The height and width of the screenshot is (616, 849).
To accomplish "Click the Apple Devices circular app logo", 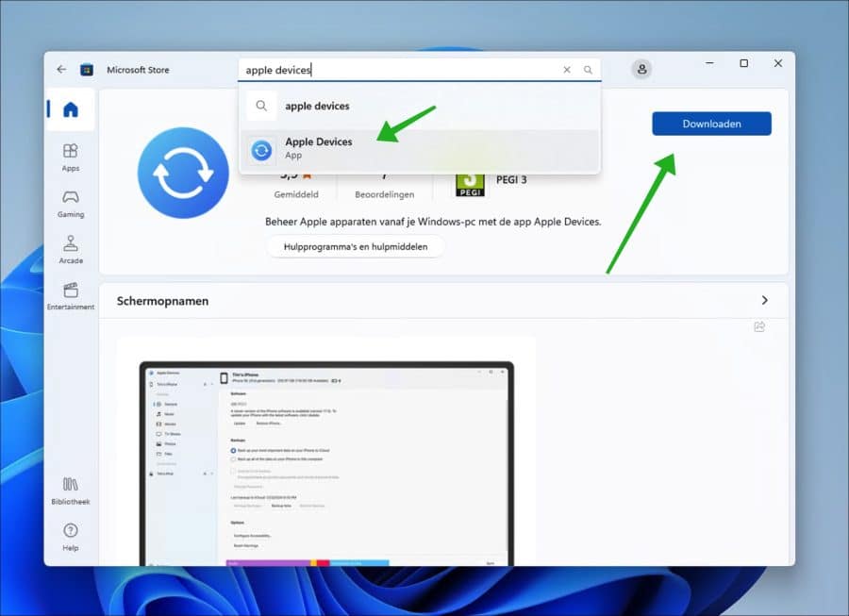I will (x=182, y=172).
